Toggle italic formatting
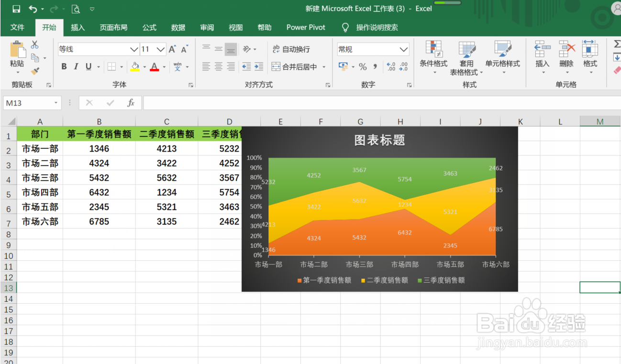The width and height of the screenshot is (621, 364). (x=76, y=66)
